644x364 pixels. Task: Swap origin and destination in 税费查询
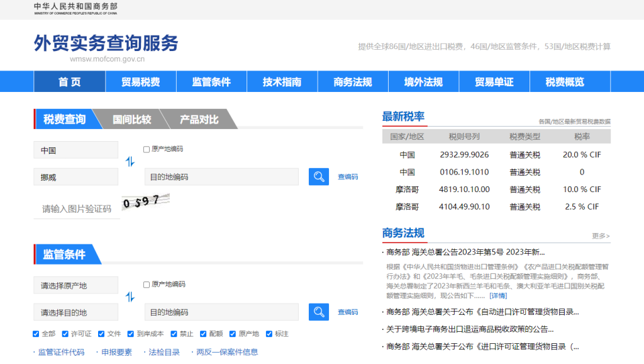[130, 162]
